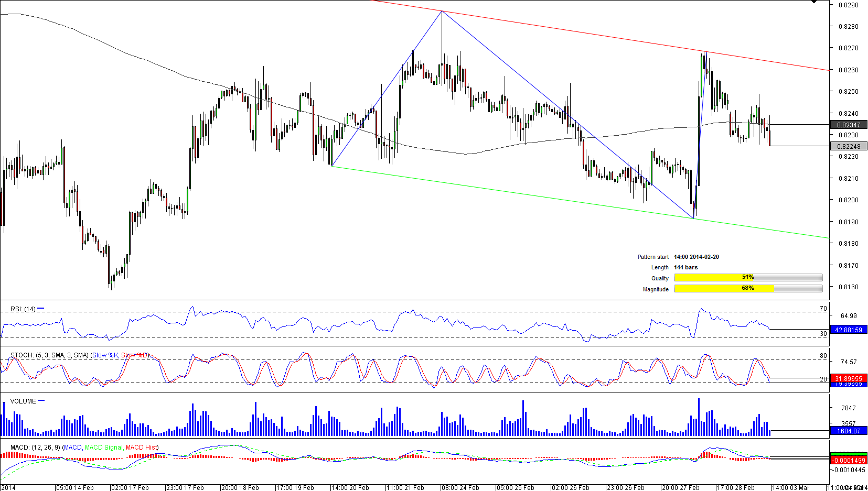Click the 14:00 20 Feb time axis label

coord(350,487)
